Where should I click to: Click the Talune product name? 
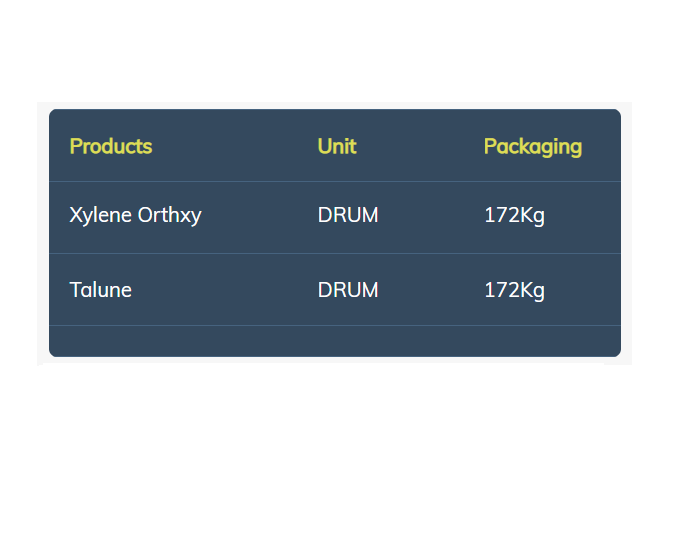(100, 290)
